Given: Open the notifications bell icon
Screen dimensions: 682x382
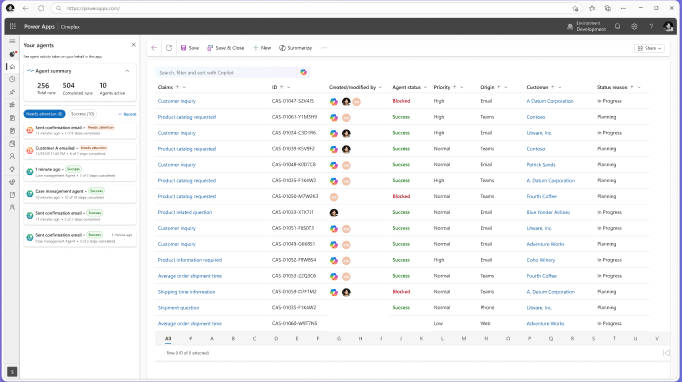Looking at the screenshot, I should 618,27.
